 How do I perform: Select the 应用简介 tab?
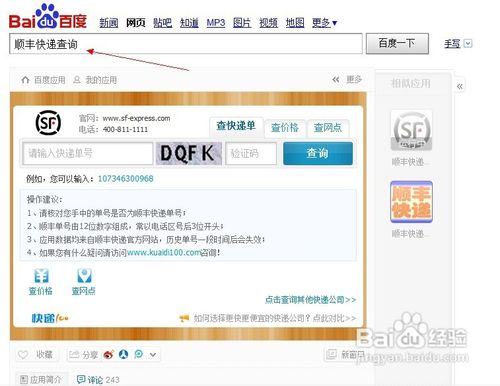[41, 380]
